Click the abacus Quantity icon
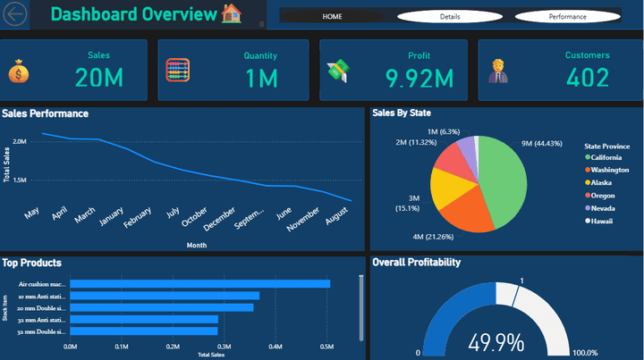 tap(177, 70)
